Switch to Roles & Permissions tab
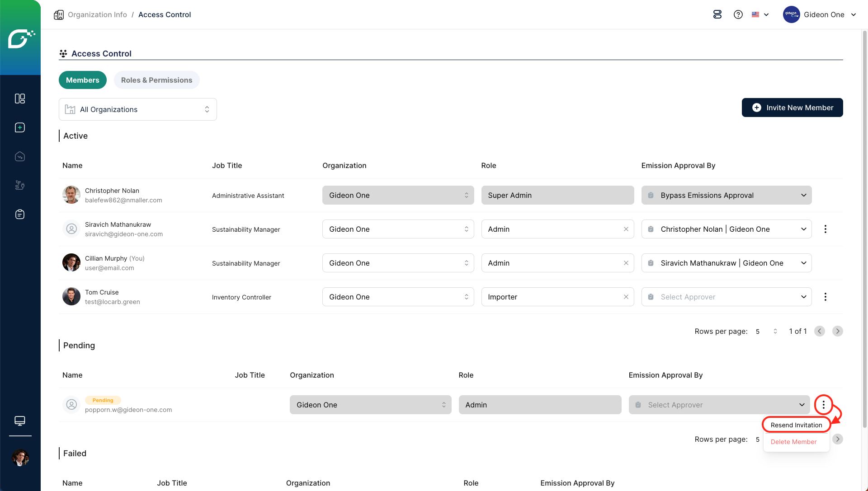The image size is (868, 491). [156, 80]
